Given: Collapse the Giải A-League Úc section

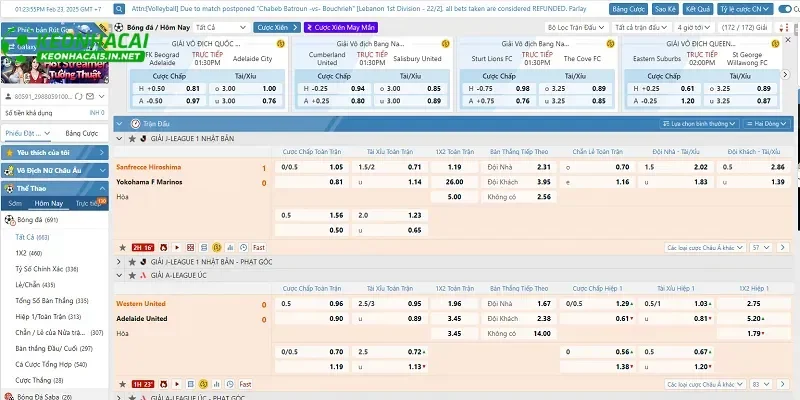Looking at the screenshot, I should [x=121, y=274].
